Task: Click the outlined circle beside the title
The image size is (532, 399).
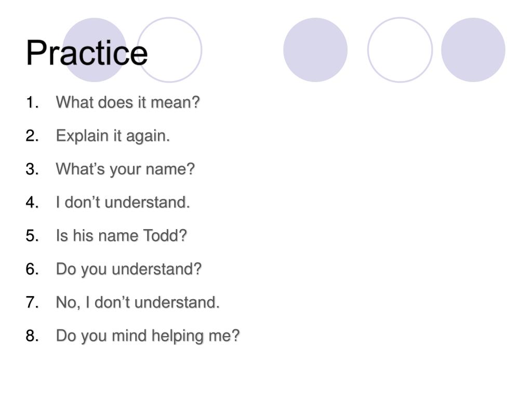Action: click(169, 50)
